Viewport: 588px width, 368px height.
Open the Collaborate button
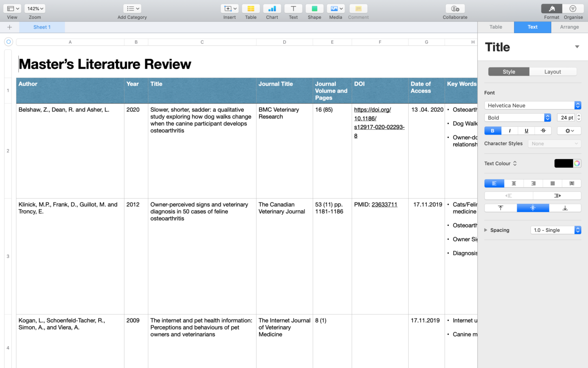point(455,9)
